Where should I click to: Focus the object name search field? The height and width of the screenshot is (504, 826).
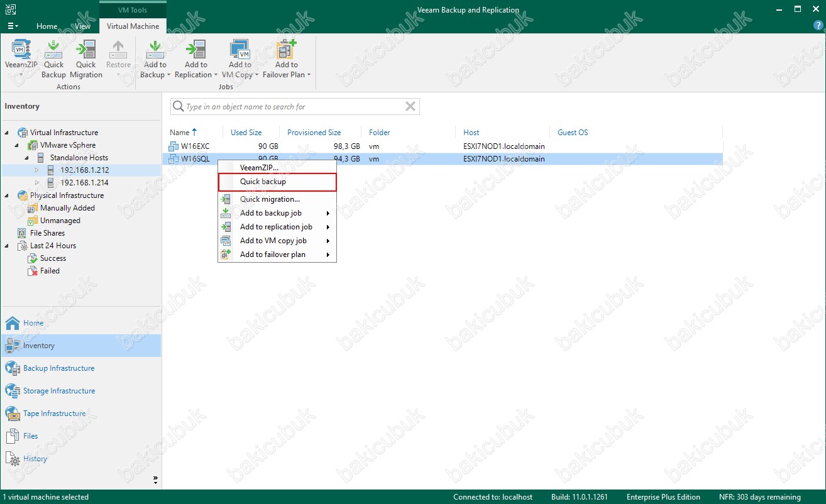pyautogui.click(x=294, y=107)
